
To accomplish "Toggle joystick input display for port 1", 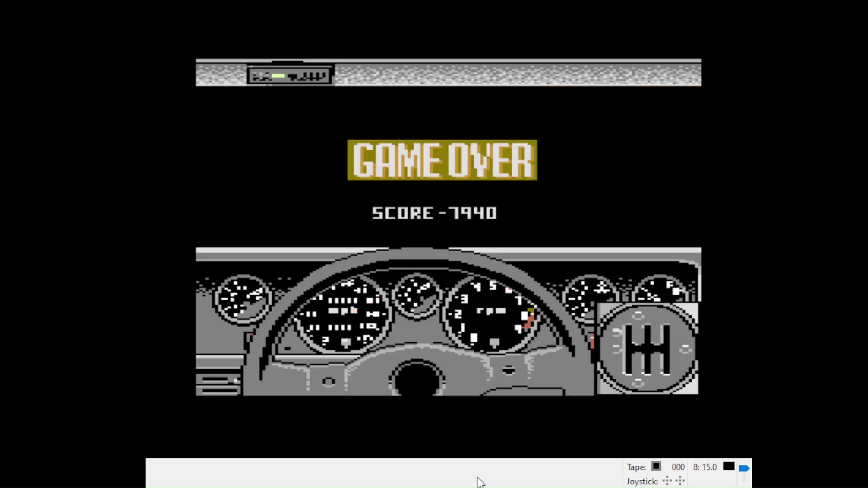I will point(667,481).
